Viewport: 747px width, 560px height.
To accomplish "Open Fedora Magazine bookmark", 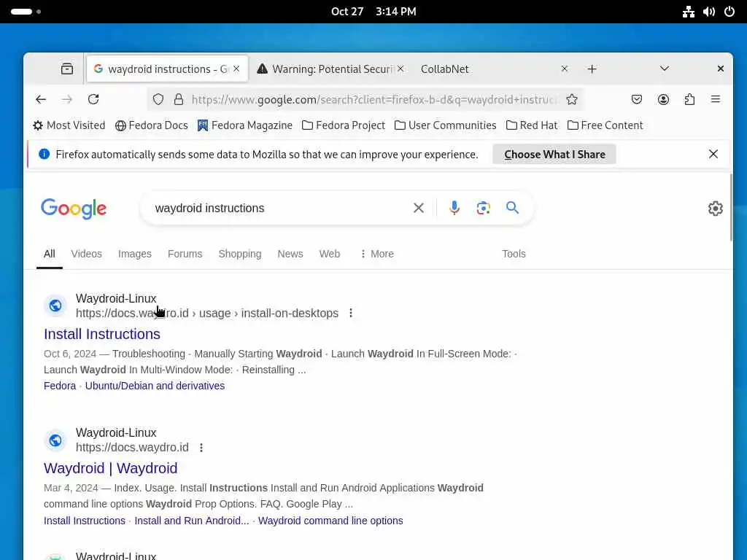I will point(245,125).
